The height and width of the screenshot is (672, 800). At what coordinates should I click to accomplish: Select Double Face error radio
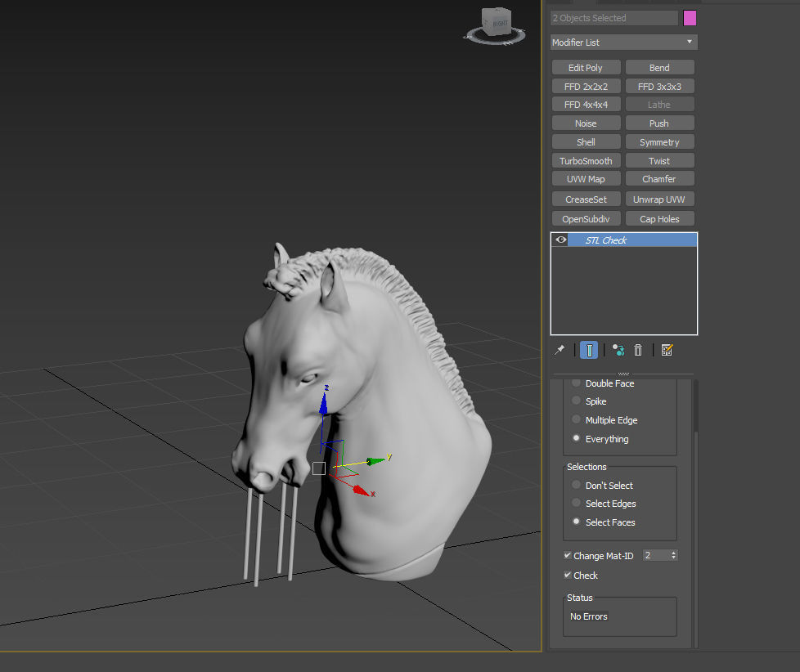tap(576, 383)
